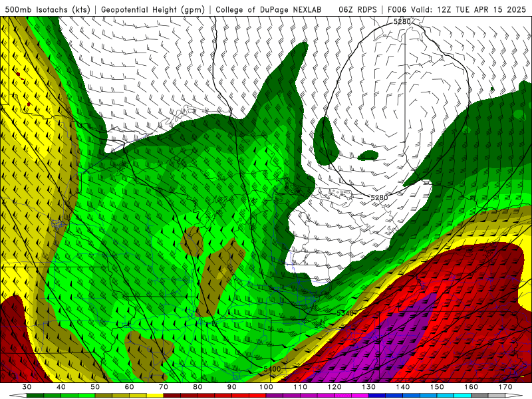Click the 110 value on the color scale

(301, 387)
